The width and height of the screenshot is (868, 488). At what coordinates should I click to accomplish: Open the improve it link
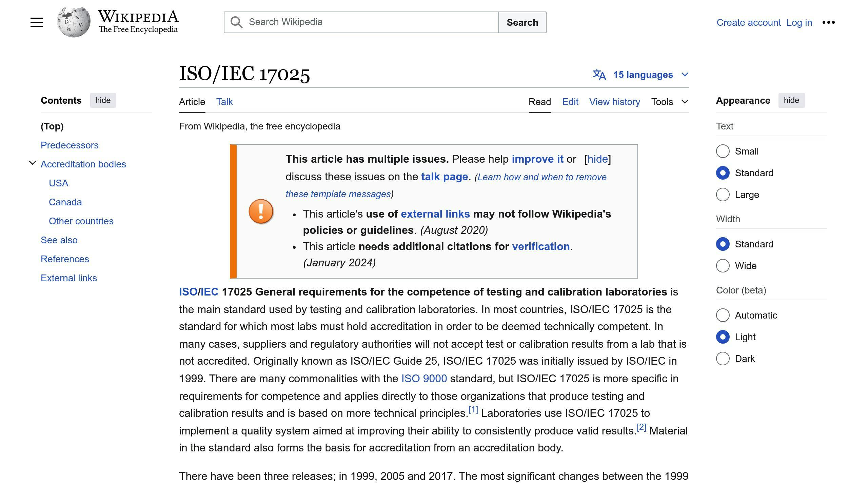point(537,159)
